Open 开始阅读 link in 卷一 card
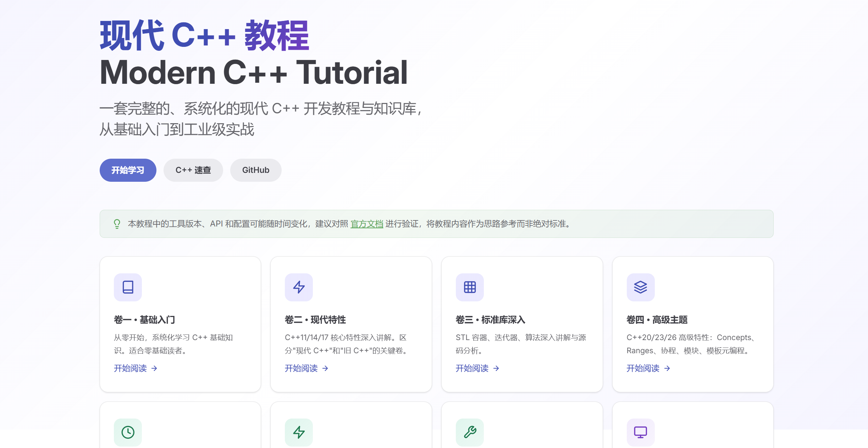The height and width of the screenshot is (448, 868). coord(136,368)
